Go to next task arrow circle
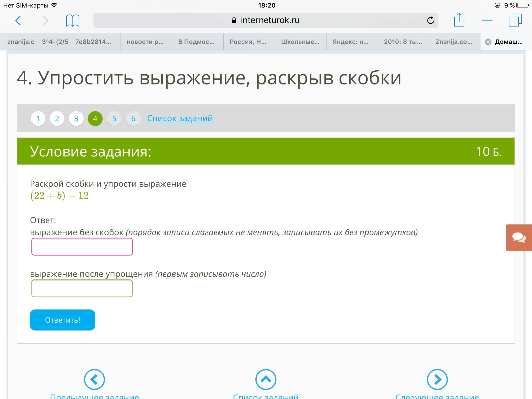 click(437, 379)
